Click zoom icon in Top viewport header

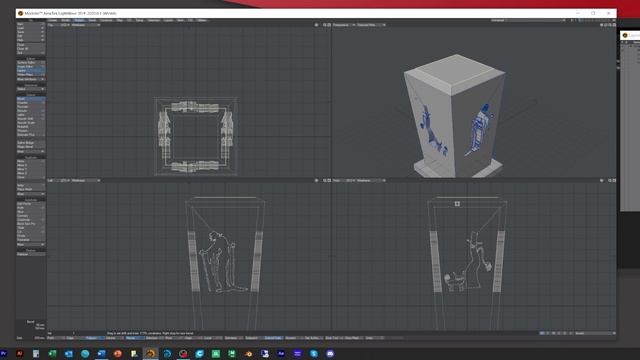coord(325,25)
